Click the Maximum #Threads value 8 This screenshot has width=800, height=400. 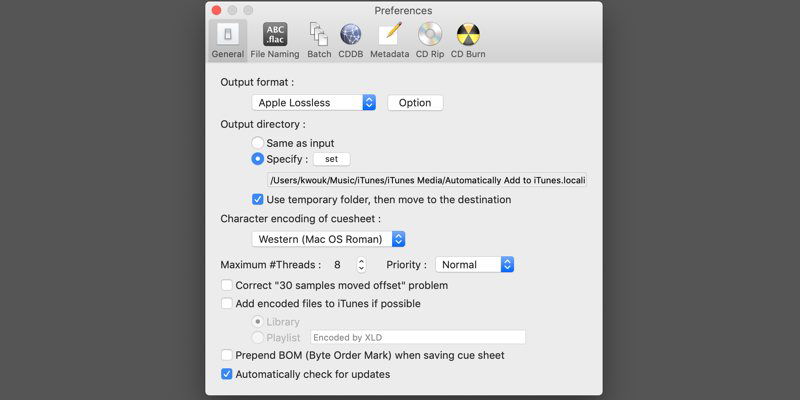pos(337,265)
